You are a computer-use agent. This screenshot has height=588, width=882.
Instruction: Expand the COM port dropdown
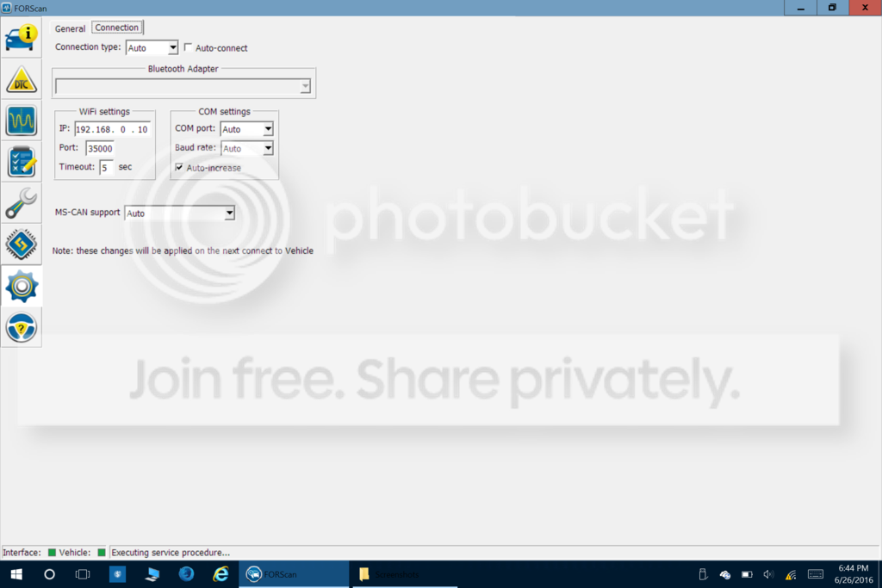pyautogui.click(x=247, y=129)
